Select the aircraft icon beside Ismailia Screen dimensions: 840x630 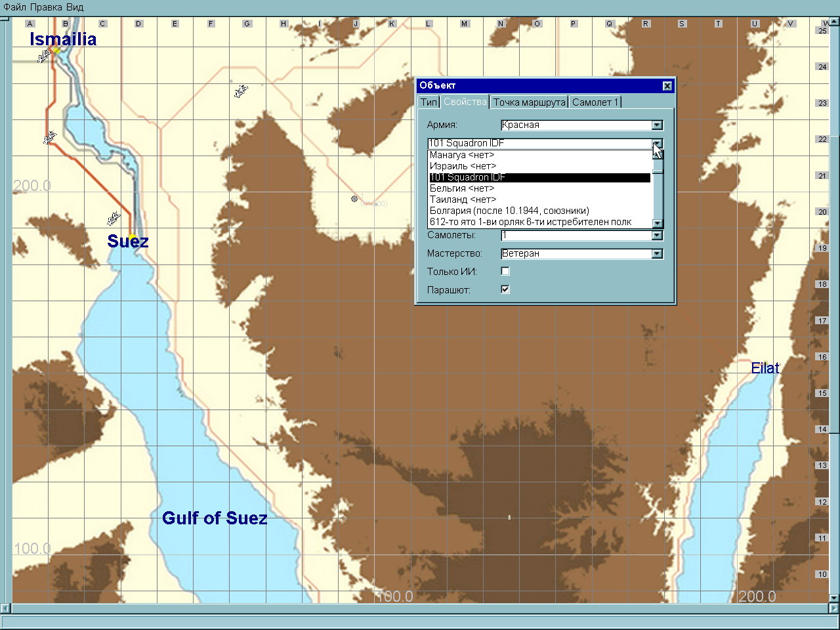pyautogui.click(x=44, y=56)
